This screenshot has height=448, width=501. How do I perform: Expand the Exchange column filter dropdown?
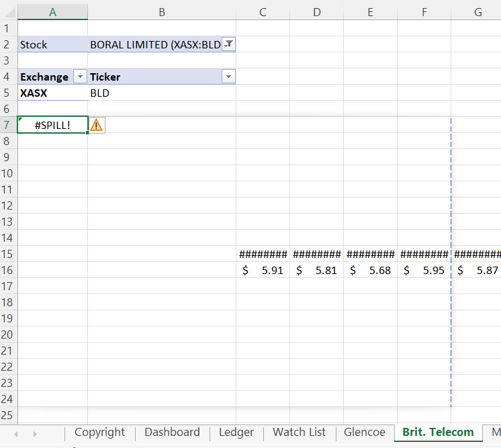pos(80,77)
